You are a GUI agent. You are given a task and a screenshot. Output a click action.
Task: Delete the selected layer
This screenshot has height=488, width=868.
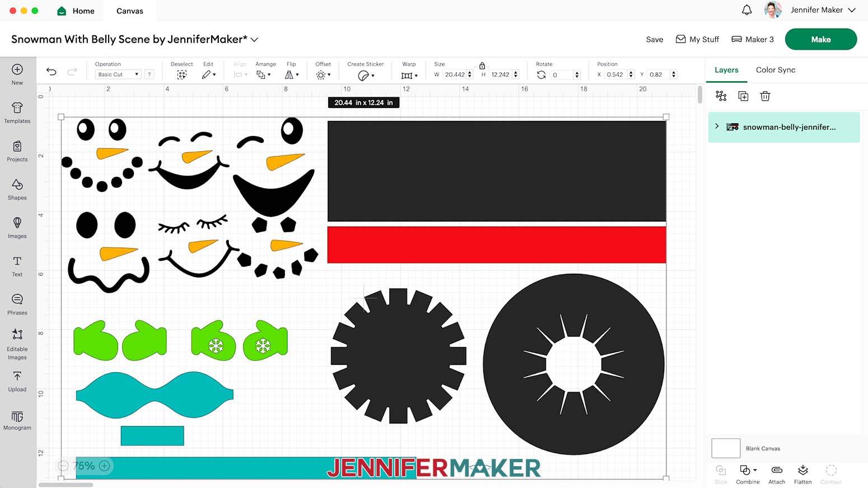tap(765, 96)
